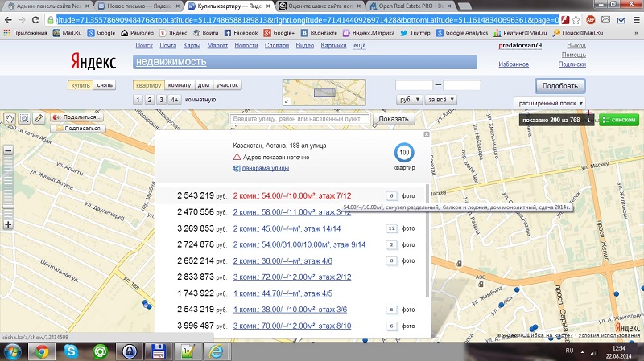Open the Chrome menu hamburger icon

coord(636,19)
